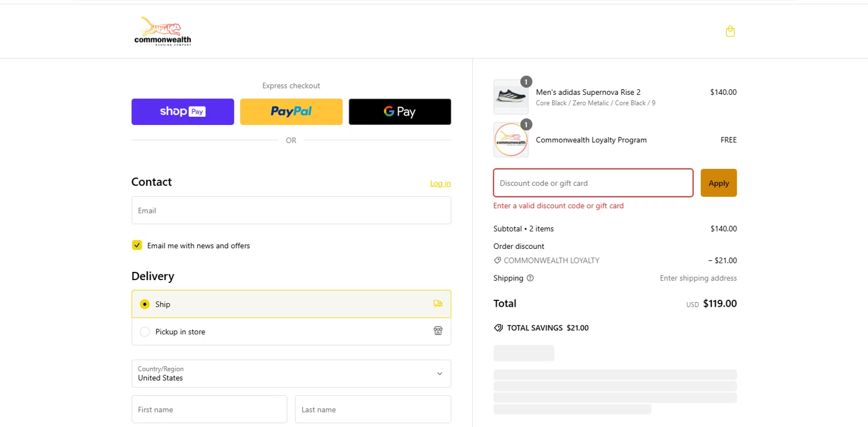Select the Ship delivery option
This screenshot has width=868, height=427.
click(x=291, y=304)
